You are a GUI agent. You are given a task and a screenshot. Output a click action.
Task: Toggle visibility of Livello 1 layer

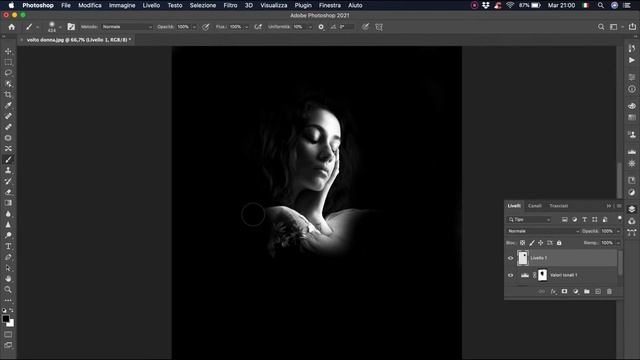pos(510,258)
